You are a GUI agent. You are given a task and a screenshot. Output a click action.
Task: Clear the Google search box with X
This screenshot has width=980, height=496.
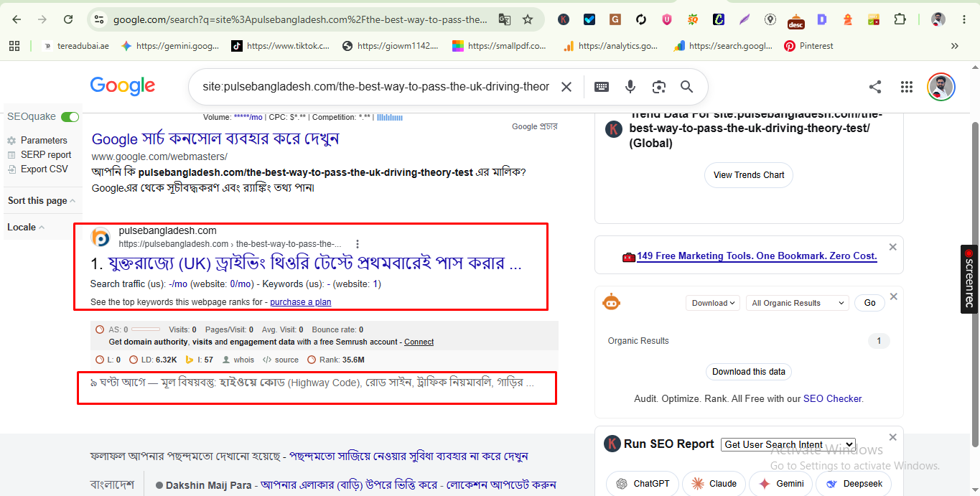click(566, 87)
